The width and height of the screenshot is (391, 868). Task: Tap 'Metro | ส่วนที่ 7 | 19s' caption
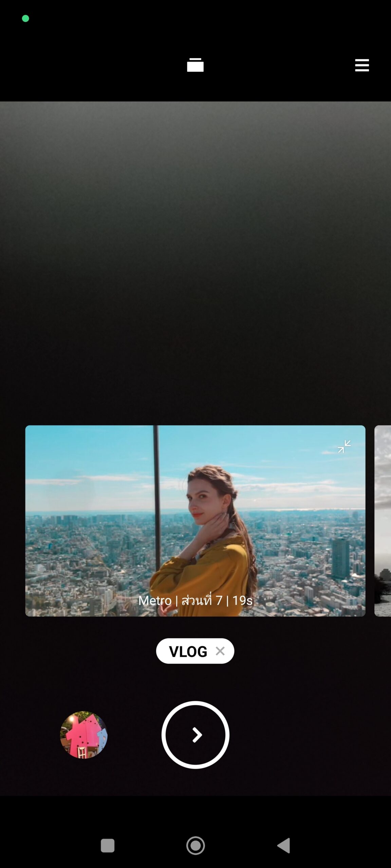tap(195, 600)
